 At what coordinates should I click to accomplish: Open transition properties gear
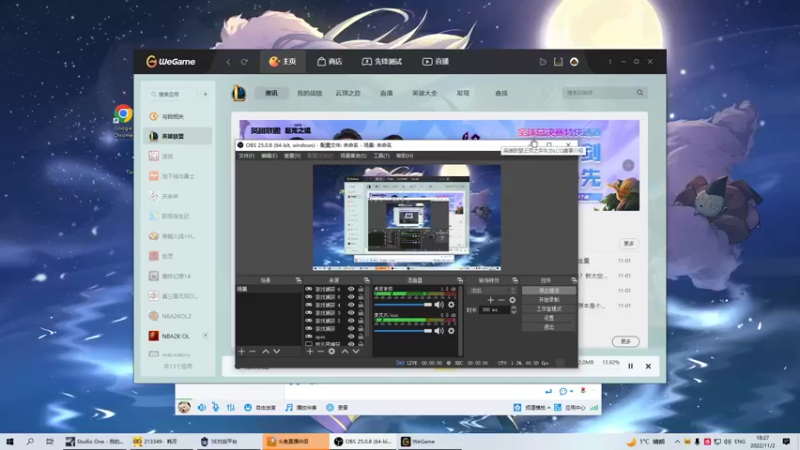click(512, 300)
